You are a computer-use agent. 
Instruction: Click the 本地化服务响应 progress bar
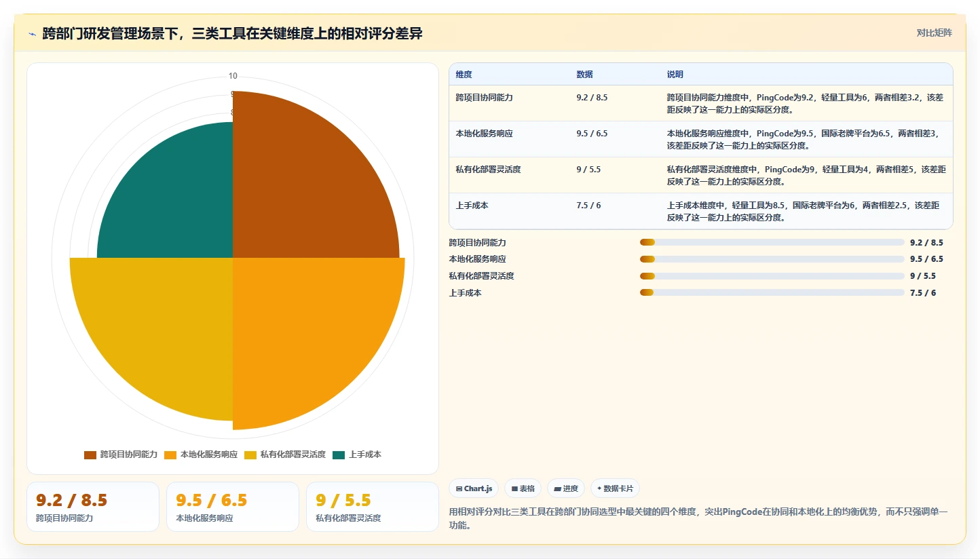pyautogui.click(x=772, y=259)
